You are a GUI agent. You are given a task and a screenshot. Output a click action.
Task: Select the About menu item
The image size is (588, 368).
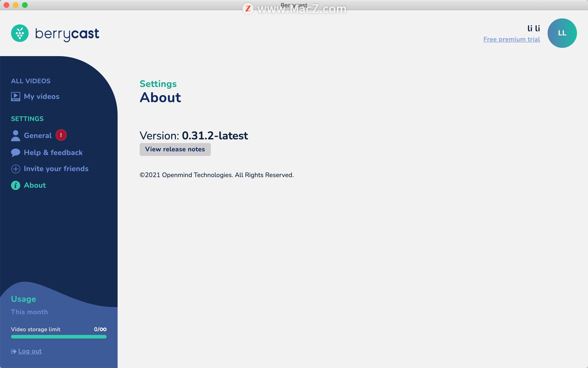(35, 185)
